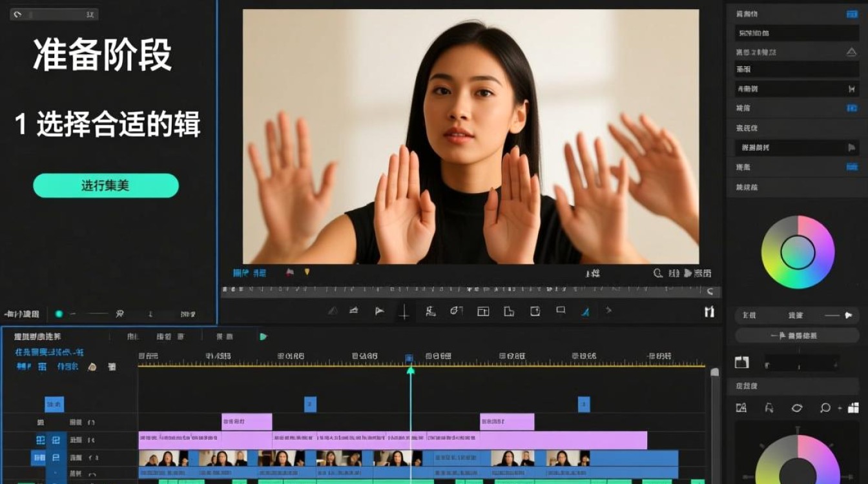Toggle the second blue icon on the subtitle track header
Viewport: 868px width, 484px height.
56,440
